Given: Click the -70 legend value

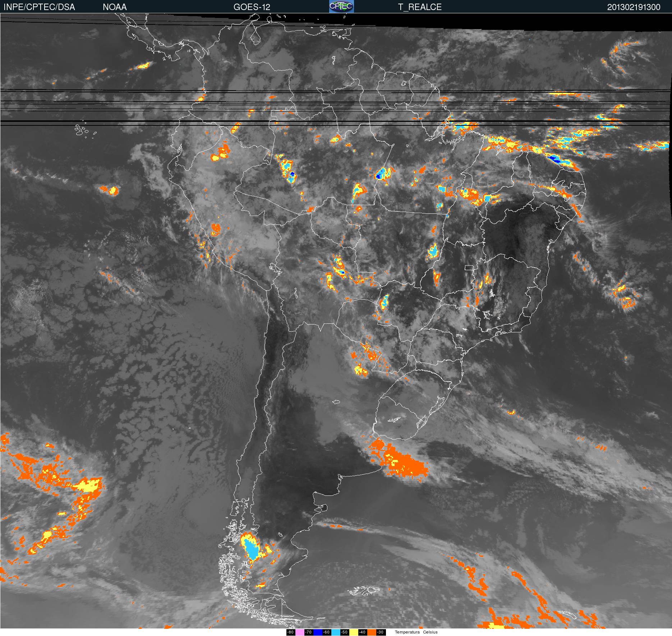Looking at the screenshot, I should [308, 632].
